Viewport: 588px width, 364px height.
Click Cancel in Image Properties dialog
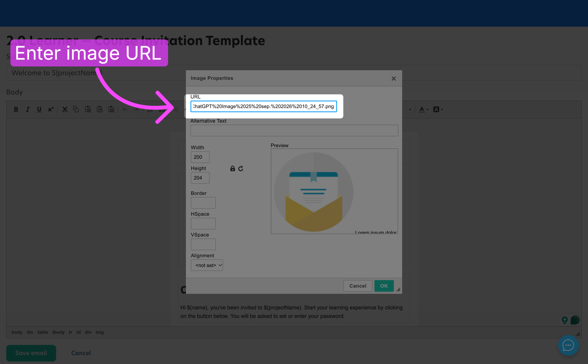pos(358,286)
